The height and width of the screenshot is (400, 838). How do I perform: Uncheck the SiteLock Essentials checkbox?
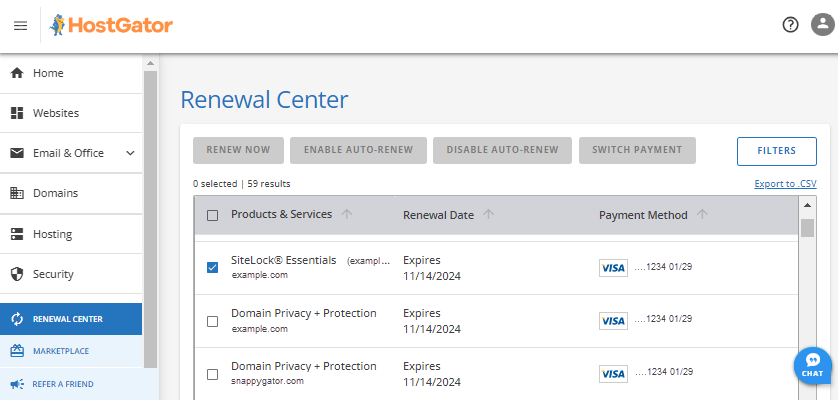(x=212, y=267)
